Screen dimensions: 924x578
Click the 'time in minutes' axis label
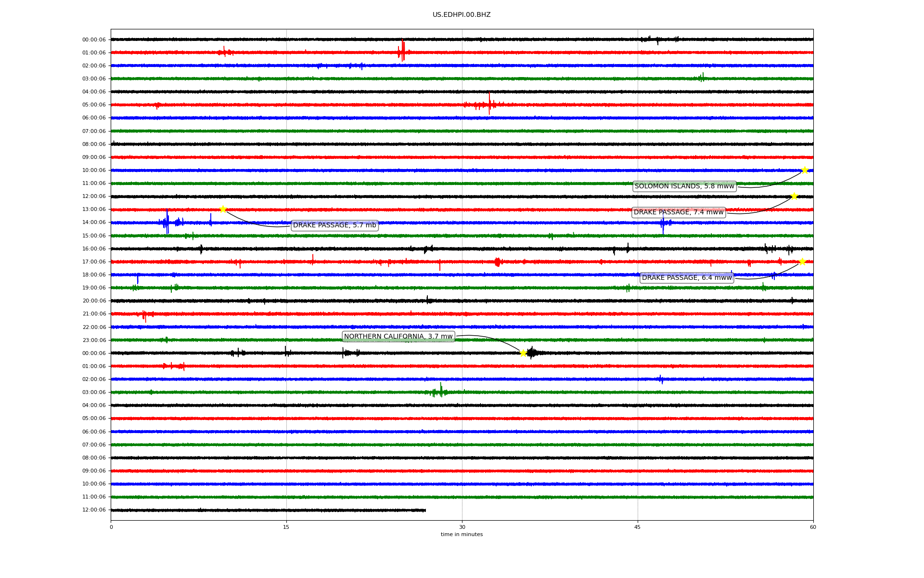tap(462, 534)
